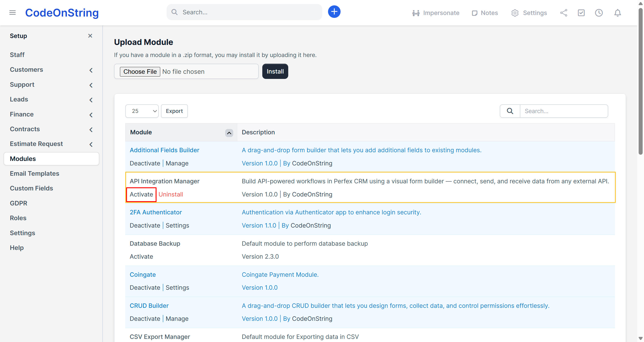Open the hamburger menu icon
This screenshot has height=342, width=644.
[13, 13]
